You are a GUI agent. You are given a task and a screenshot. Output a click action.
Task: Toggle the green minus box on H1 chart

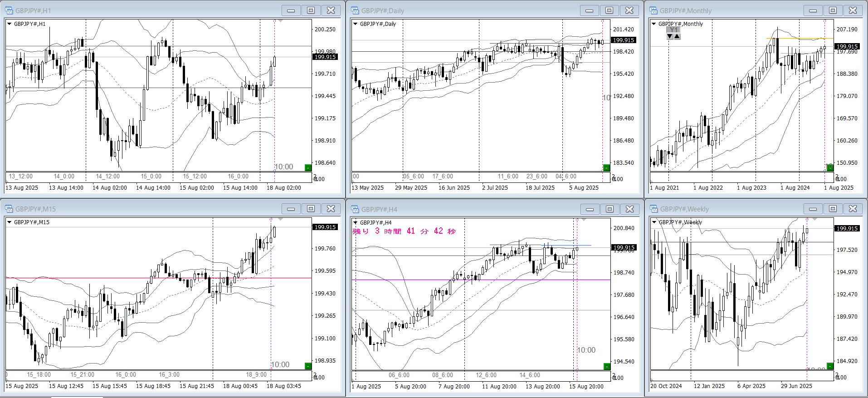click(x=308, y=167)
